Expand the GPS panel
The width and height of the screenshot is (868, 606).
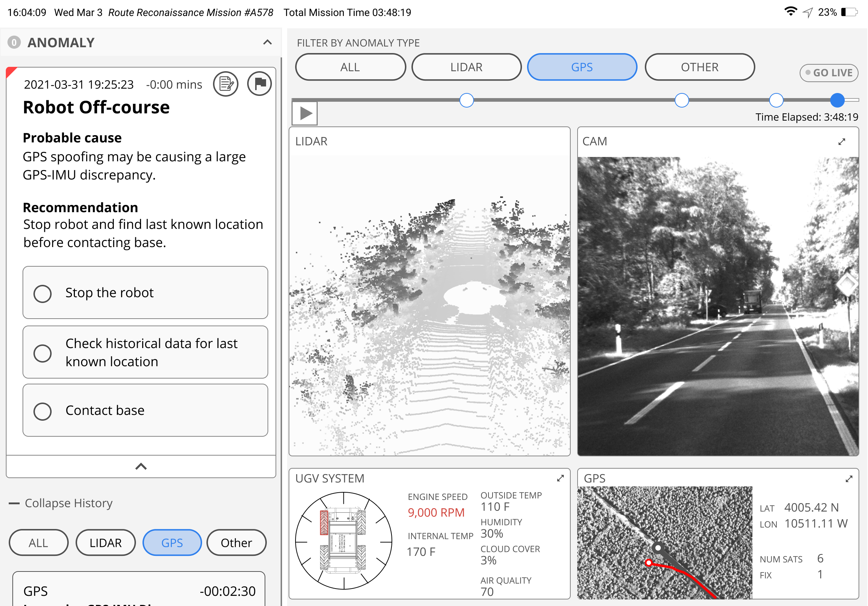849,479
